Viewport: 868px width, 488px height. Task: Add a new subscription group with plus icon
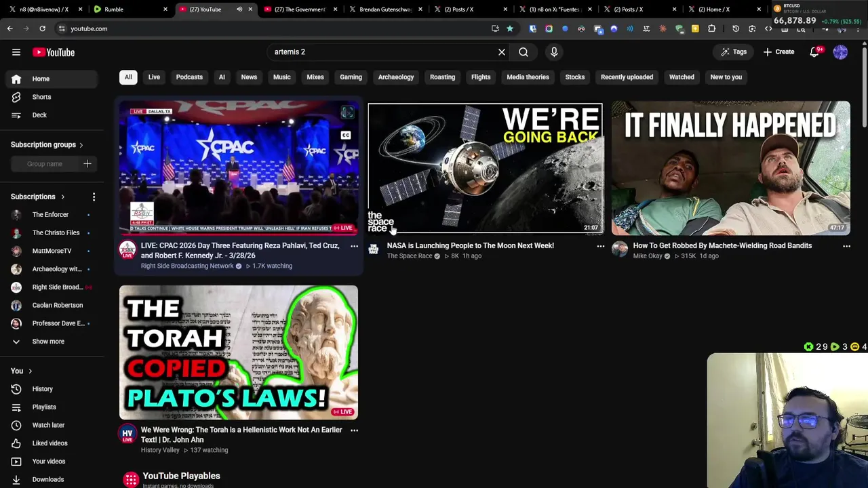[87, 164]
